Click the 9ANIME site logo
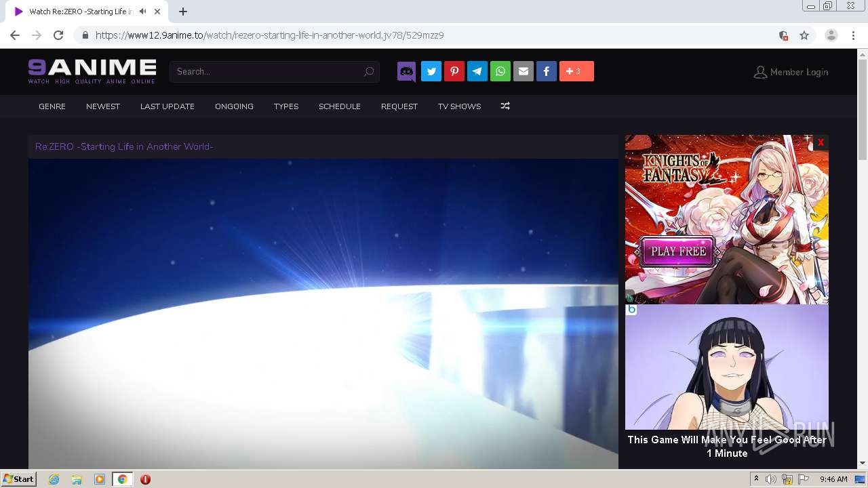This screenshot has height=488, width=868. pos(92,71)
